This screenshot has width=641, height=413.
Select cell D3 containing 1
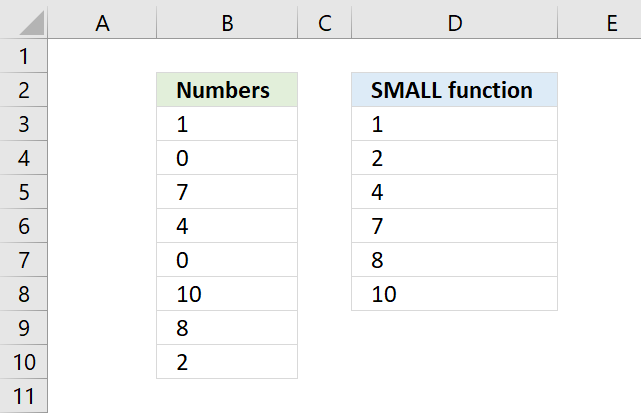[x=454, y=124]
